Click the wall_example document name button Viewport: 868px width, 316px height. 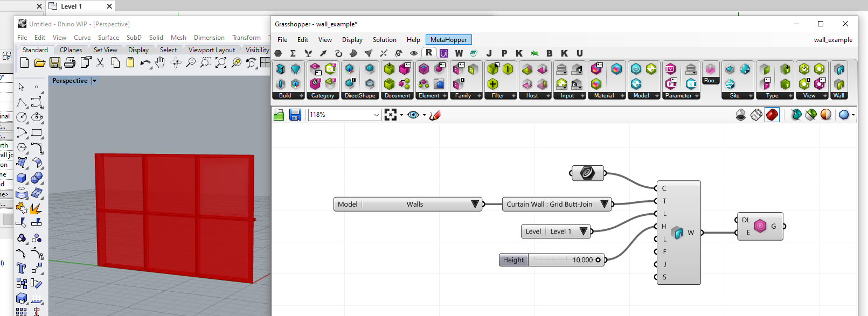point(832,40)
